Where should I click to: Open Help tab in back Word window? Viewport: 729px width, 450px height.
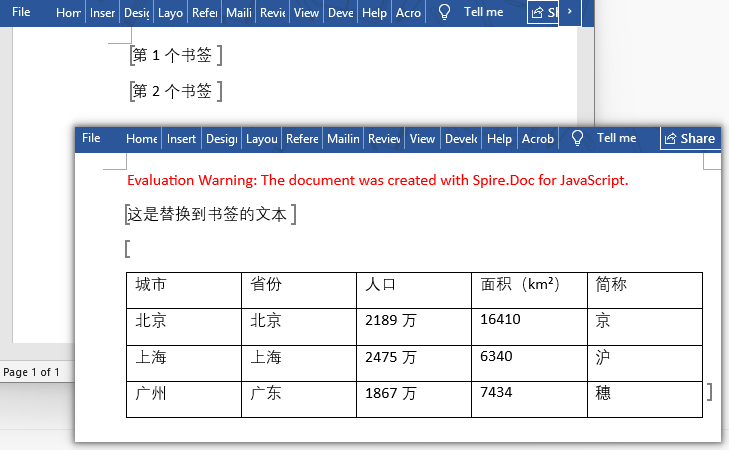[x=374, y=13]
